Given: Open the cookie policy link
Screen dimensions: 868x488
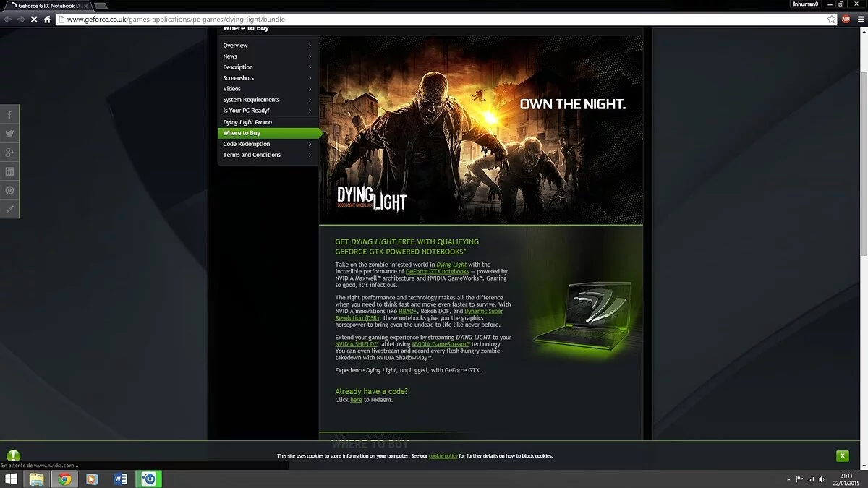Looking at the screenshot, I should (x=443, y=456).
